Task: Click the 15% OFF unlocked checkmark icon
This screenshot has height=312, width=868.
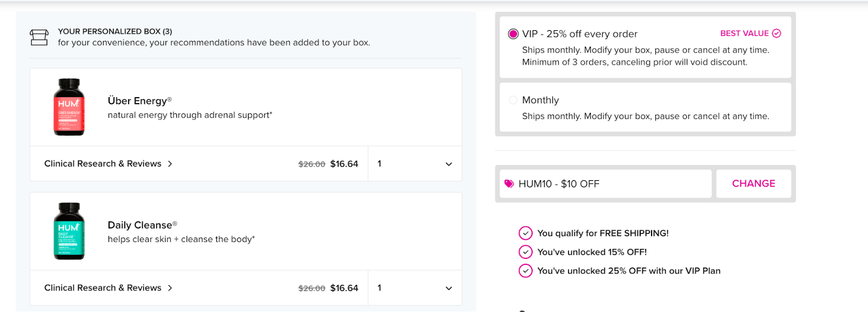Action: tap(525, 252)
